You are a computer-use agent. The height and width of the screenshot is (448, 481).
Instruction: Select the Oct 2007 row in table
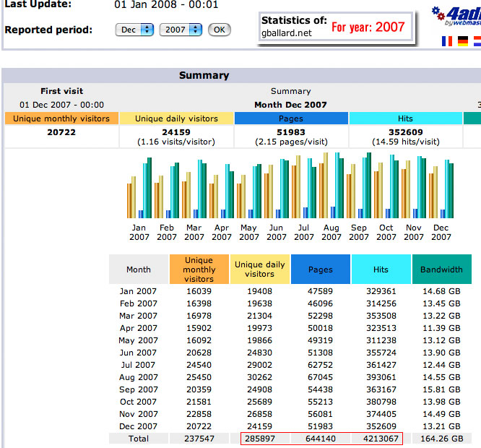[290, 402]
